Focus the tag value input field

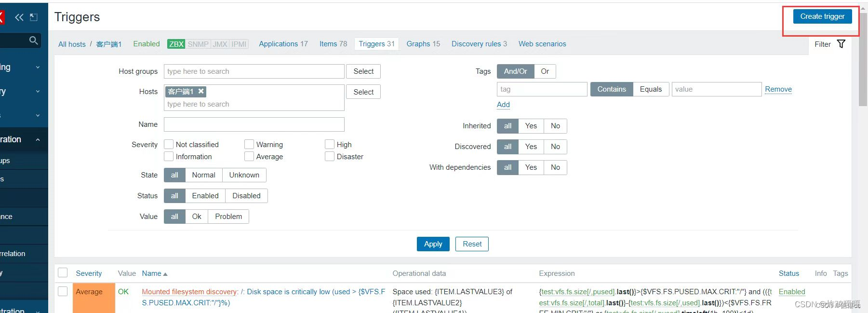(716, 89)
